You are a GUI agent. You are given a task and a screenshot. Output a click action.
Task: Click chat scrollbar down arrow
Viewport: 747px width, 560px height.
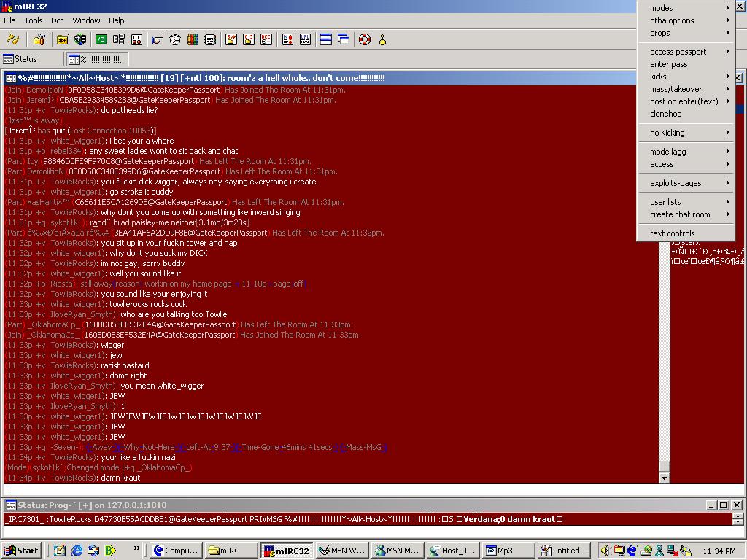[664, 478]
